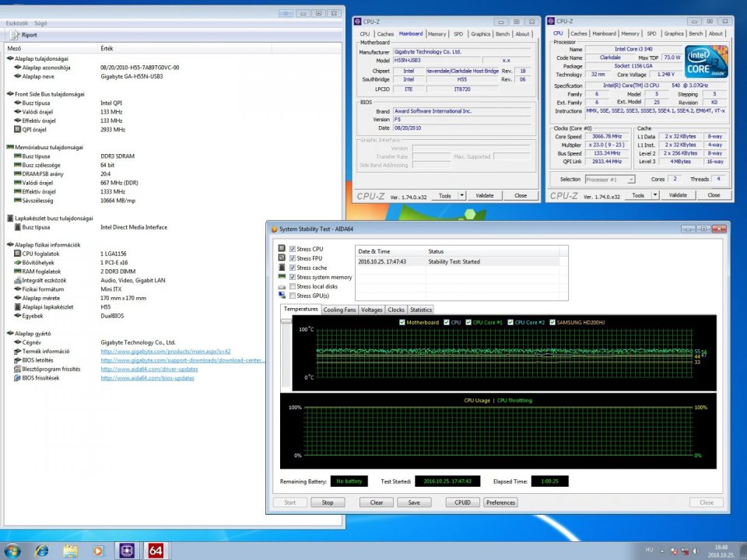
Task: Click 'Gigabyte GA-H55N-USB3' value text
Action: (132, 76)
